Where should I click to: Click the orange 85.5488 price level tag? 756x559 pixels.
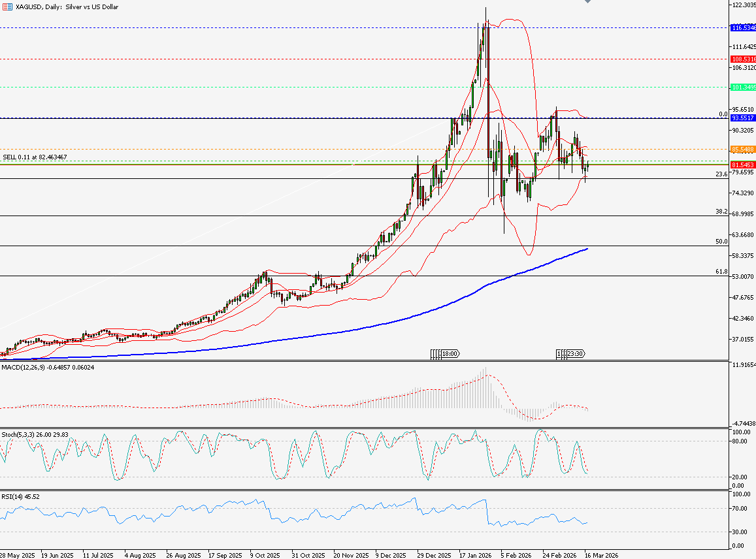pyautogui.click(x=743, y=149)
